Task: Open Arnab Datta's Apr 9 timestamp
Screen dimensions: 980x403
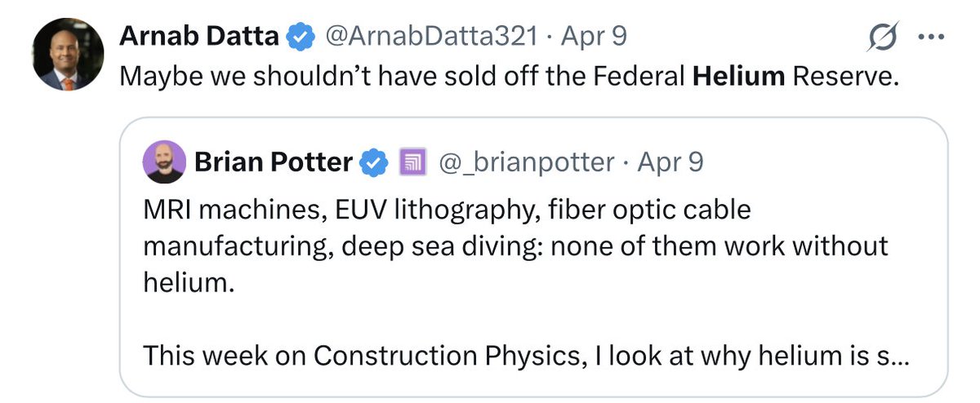Action: [595, 37]
